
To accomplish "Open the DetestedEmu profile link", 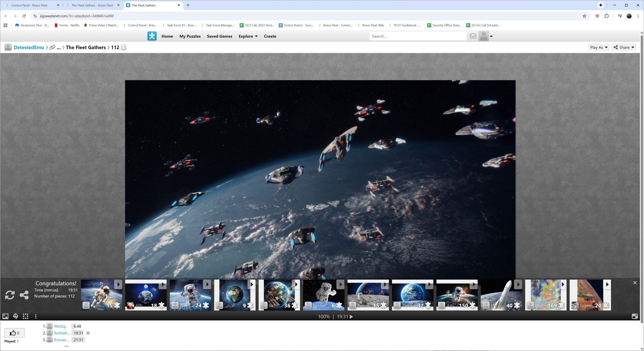I will (x=29, y=47).
